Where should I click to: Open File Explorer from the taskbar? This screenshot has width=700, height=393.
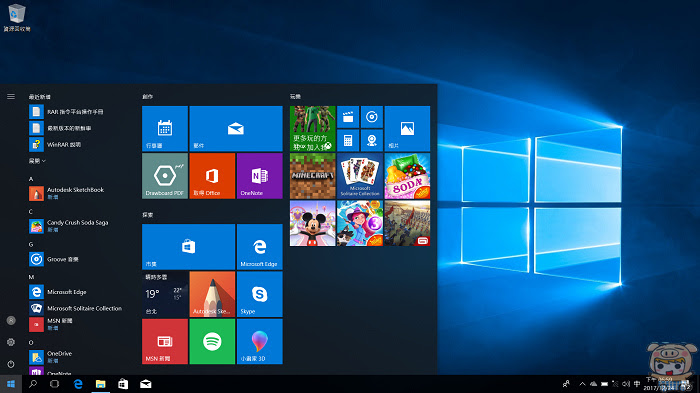[101, 384]
